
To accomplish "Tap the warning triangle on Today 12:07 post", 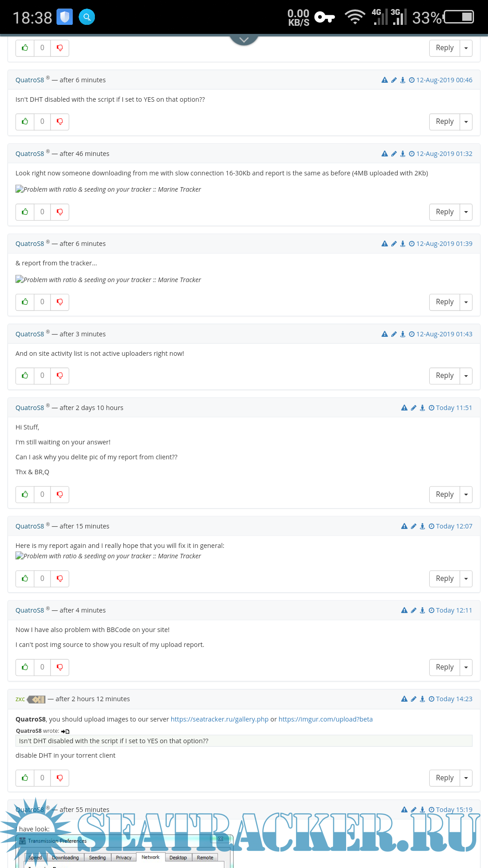I will tap(404, 526).
